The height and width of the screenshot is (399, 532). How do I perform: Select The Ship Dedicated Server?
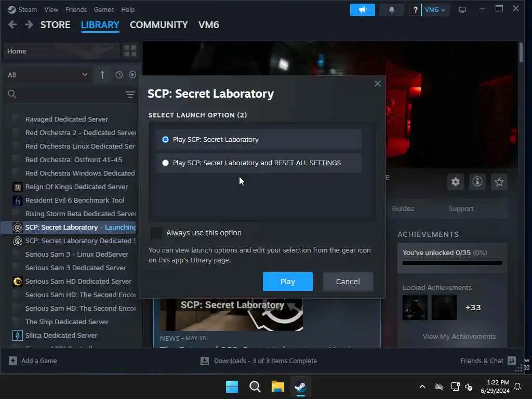click(x=66, y=322)
